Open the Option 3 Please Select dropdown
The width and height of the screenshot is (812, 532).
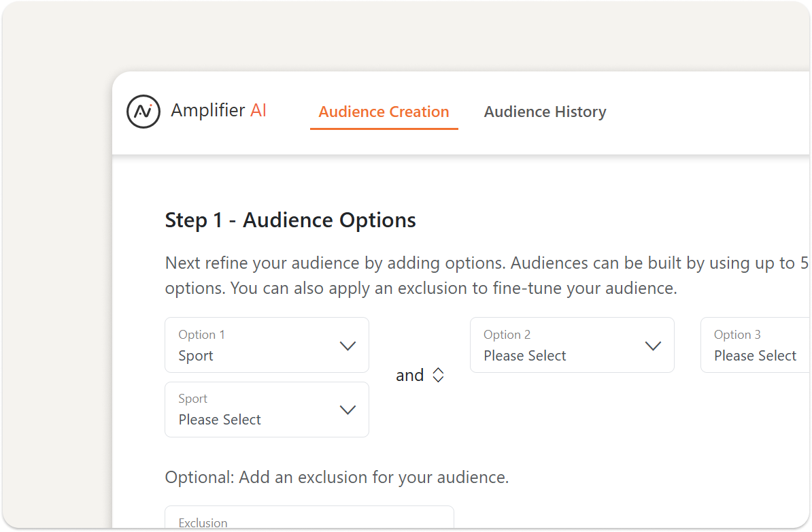tap(755, 346)
